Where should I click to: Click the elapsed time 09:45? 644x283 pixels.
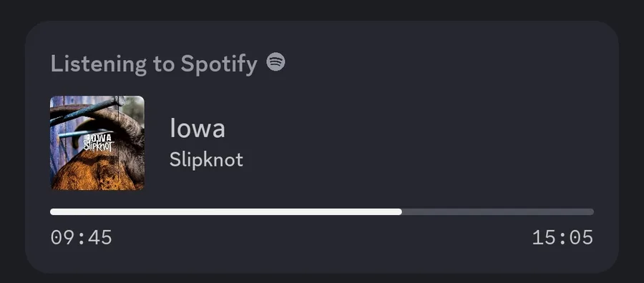click(82, 238)
